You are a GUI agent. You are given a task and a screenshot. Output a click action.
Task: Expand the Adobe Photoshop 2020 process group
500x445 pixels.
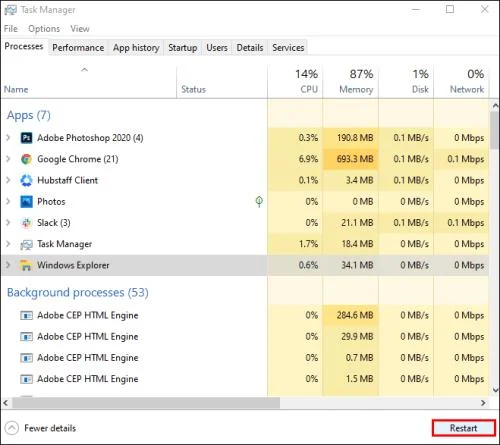[8, 138]
